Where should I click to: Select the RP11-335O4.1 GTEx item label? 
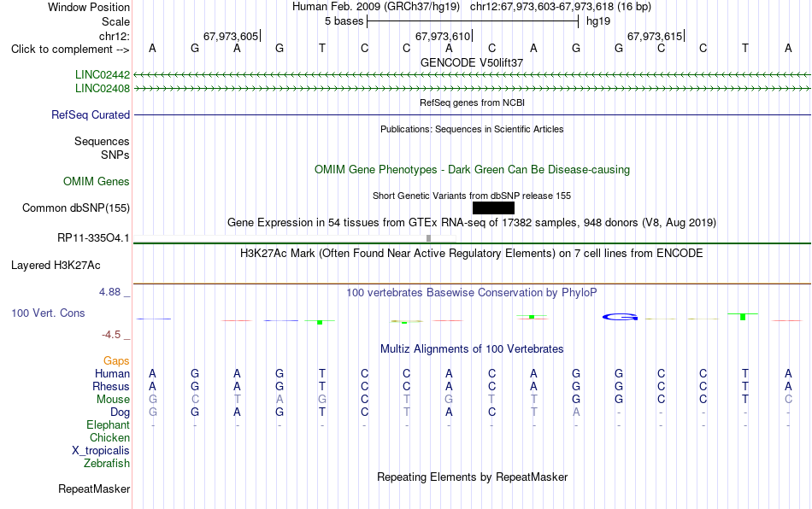pos(93,238)
